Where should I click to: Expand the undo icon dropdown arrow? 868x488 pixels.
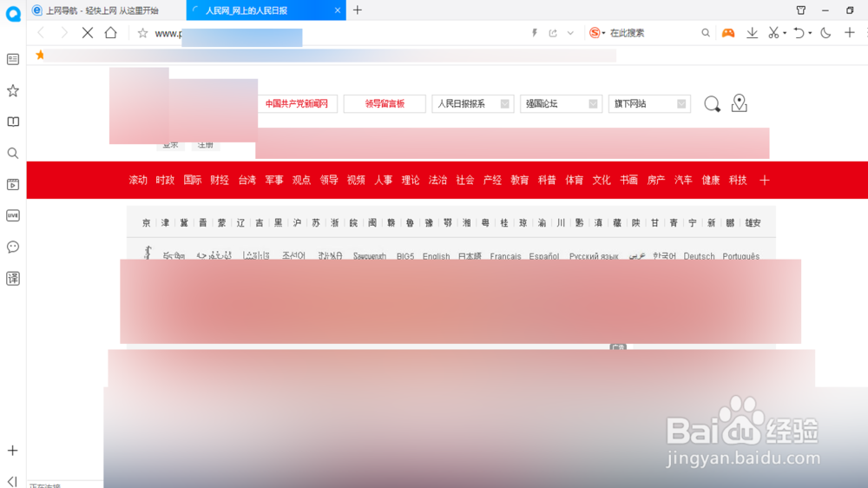(810, 33)
